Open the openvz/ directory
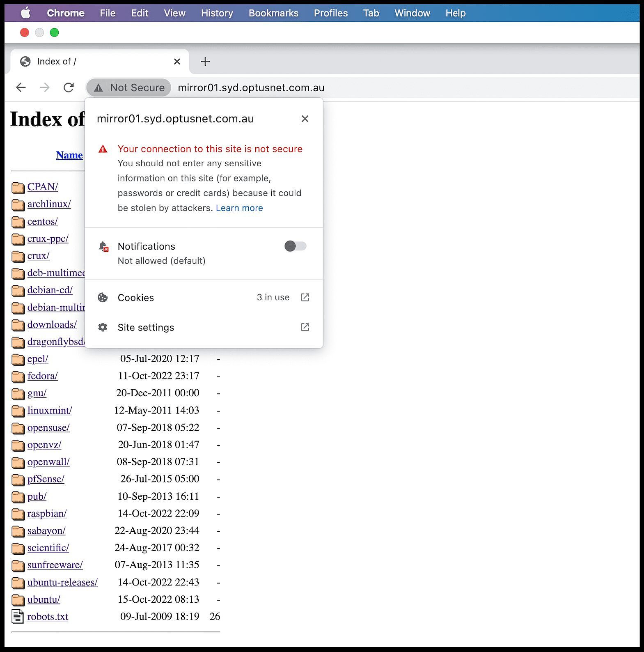The width and height of the screenshot is (644, 652). (x=44, y=445)
